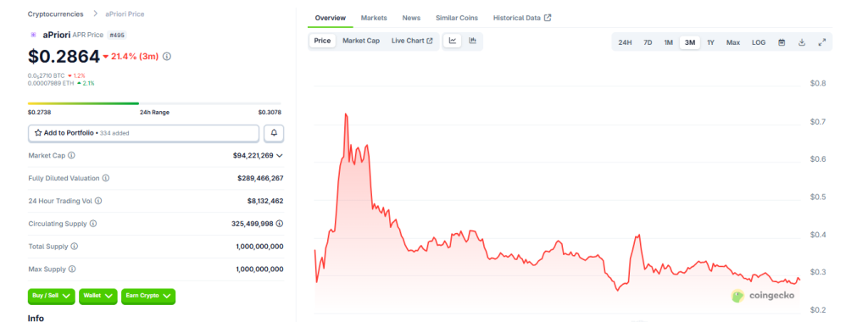Switch chart to Market Cap view
This screenshot has width=868, height=322.
tap(361, 41)
